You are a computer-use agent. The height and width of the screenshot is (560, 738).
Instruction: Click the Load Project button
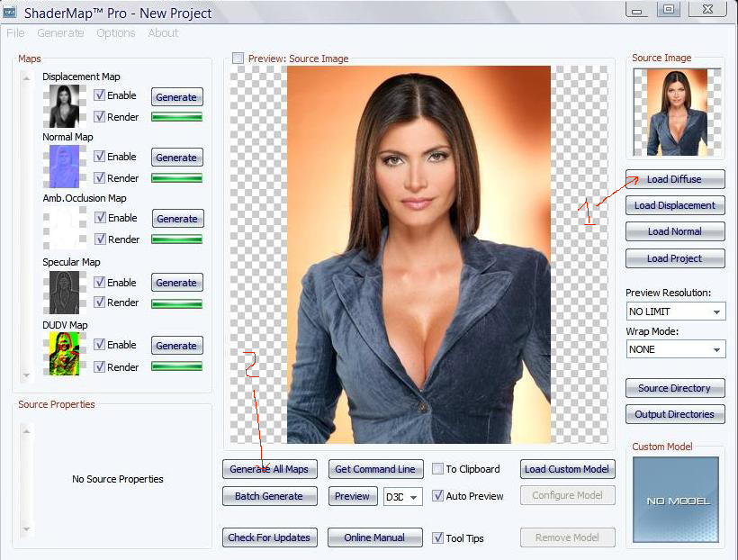tap(675, 258)
